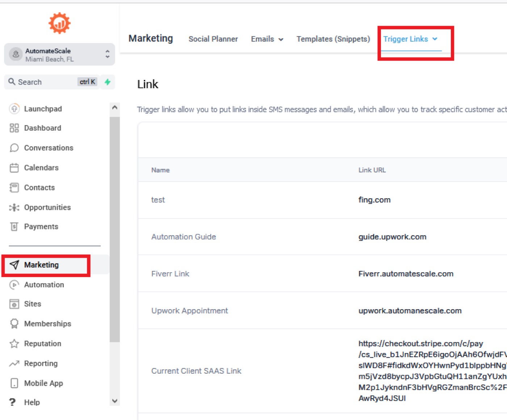Image resolution: width=507 pixels, height=420 pixels.
Task: Click the Search input field
Action: (x=51, y=82)
